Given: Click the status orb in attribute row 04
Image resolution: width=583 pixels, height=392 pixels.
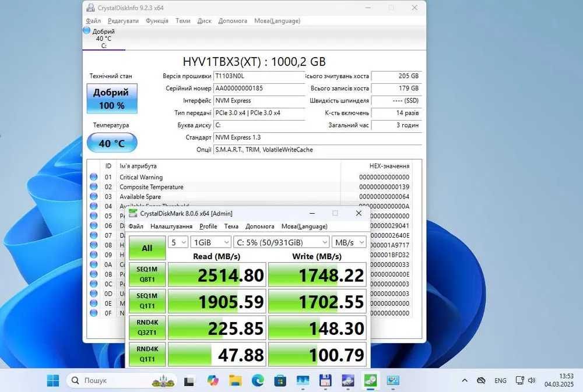Looking at the screenshot, I should coord(94,206).
